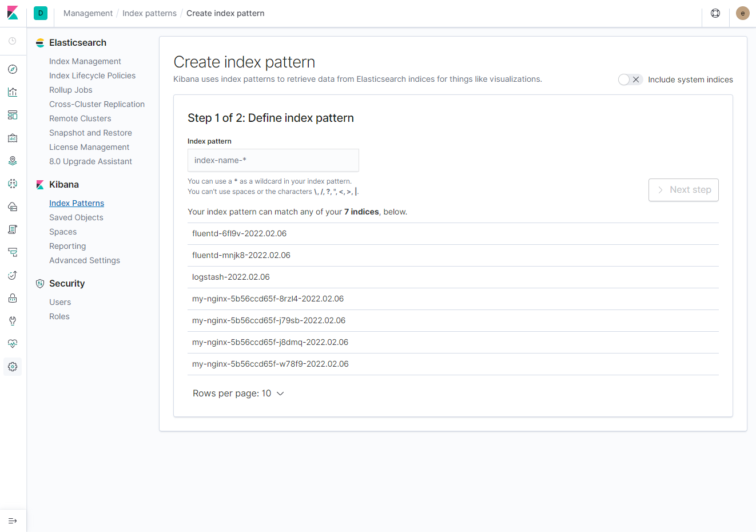756x532 pixels.
Task: Open Uptime icon in sidebar
Action: [x=13, y=275]
